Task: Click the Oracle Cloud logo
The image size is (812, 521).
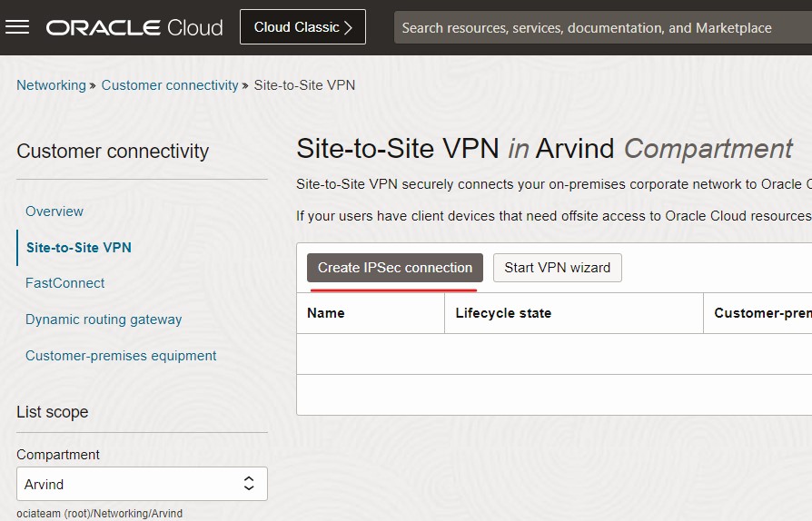Action: click(134, 27)
